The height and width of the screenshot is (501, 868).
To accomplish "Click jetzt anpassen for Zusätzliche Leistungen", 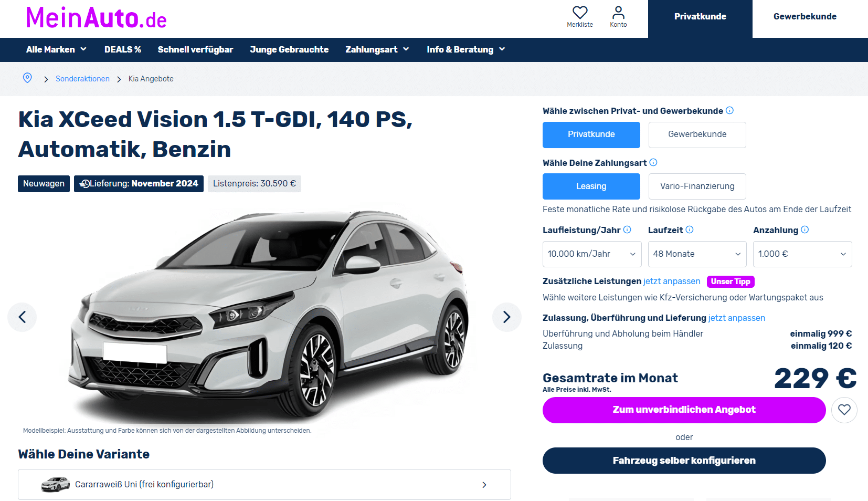I will click(672, 281).
